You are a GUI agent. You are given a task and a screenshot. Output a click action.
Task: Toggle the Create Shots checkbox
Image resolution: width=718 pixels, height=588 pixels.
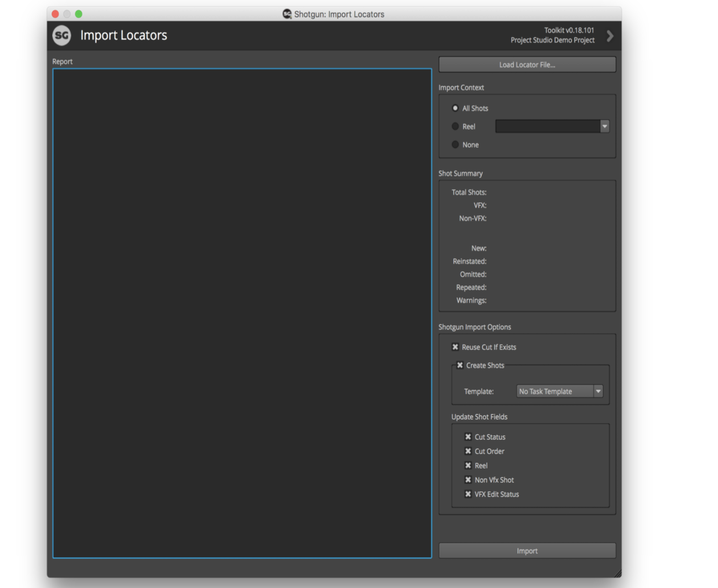[x=460, y=365]
